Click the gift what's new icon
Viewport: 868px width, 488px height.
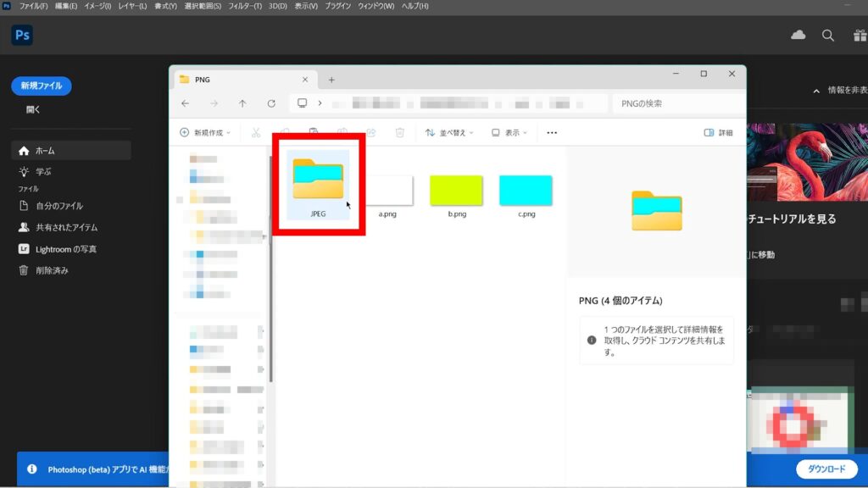[x=860, y=36]
